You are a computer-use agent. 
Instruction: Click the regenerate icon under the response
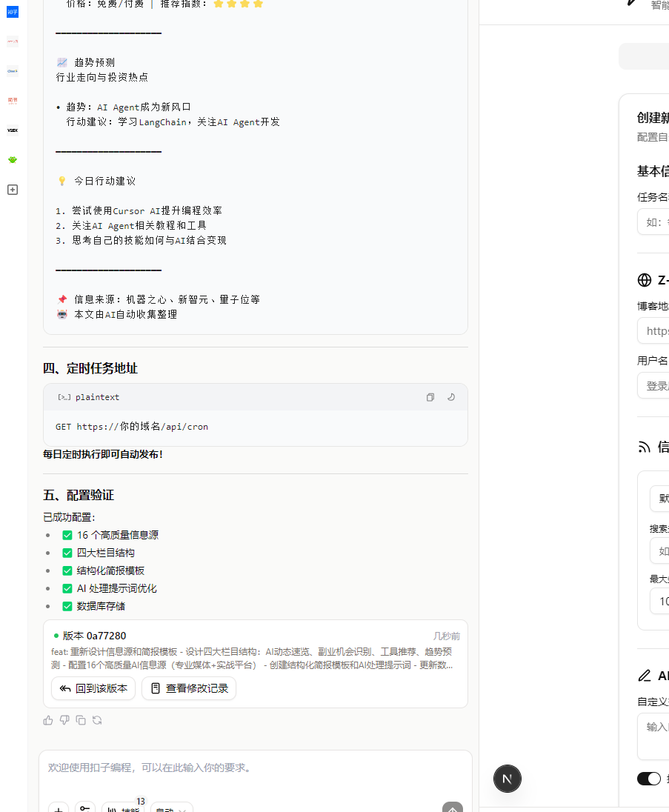(97, 719)
